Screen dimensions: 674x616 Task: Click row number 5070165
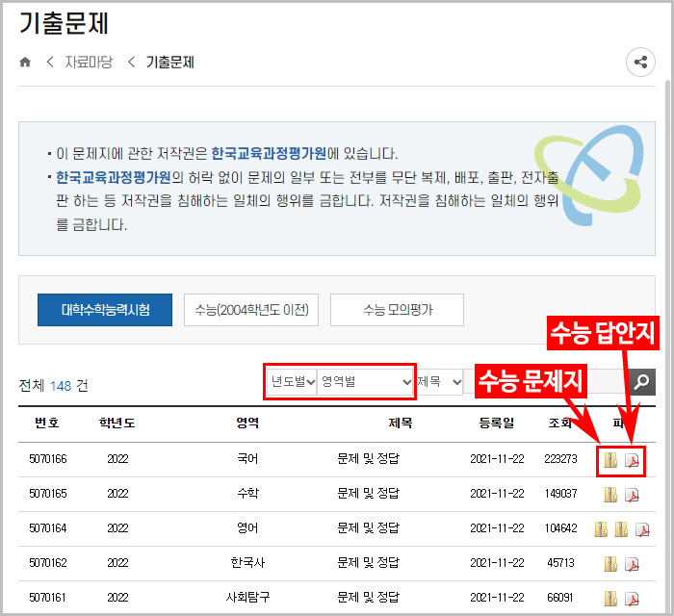tap(48, 494)
